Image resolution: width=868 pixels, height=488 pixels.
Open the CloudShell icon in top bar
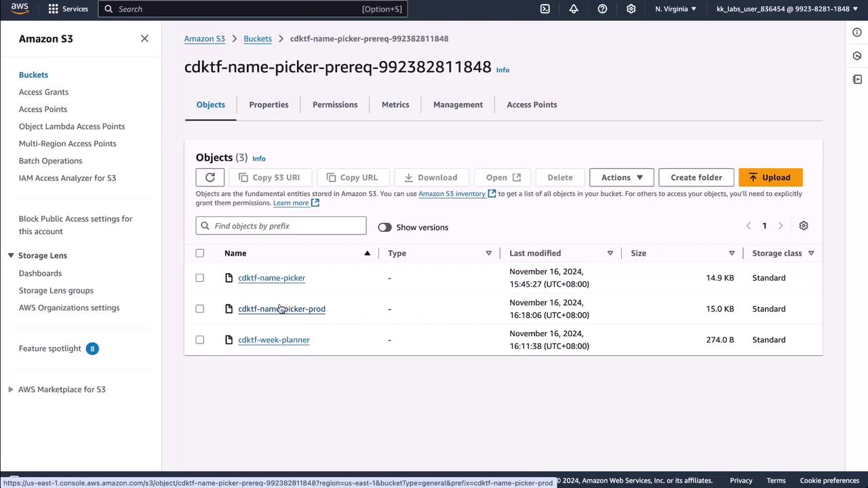545,9
